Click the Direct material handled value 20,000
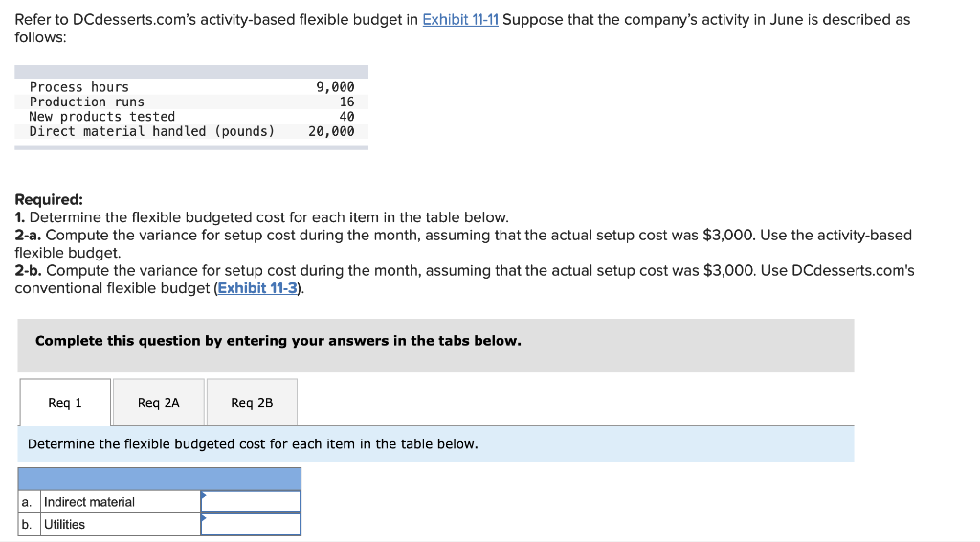 331,131
